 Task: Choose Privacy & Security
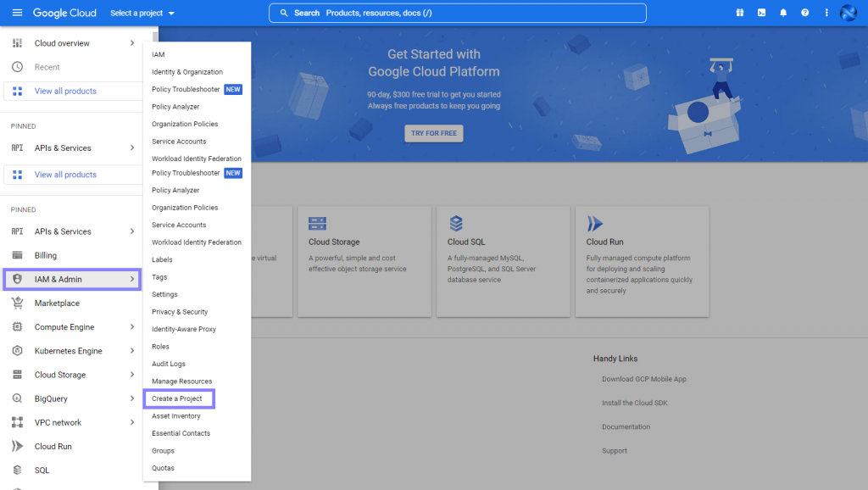click(x=180, y=312)
